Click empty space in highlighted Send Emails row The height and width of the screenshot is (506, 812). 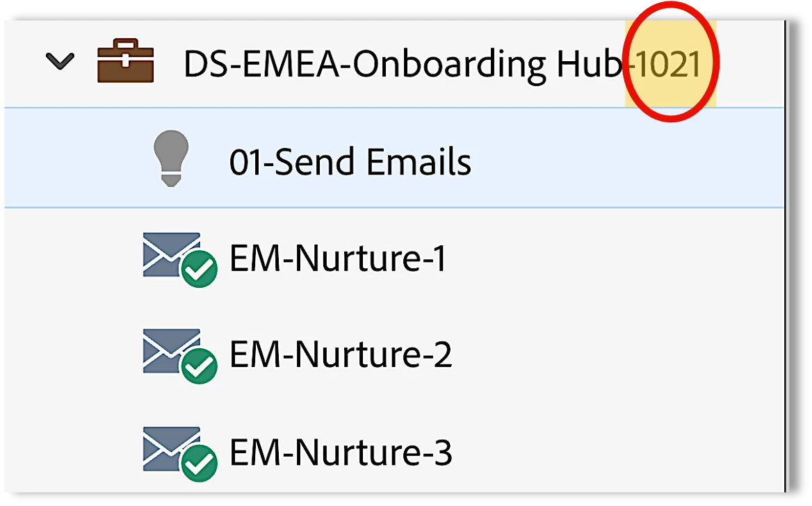622,158
